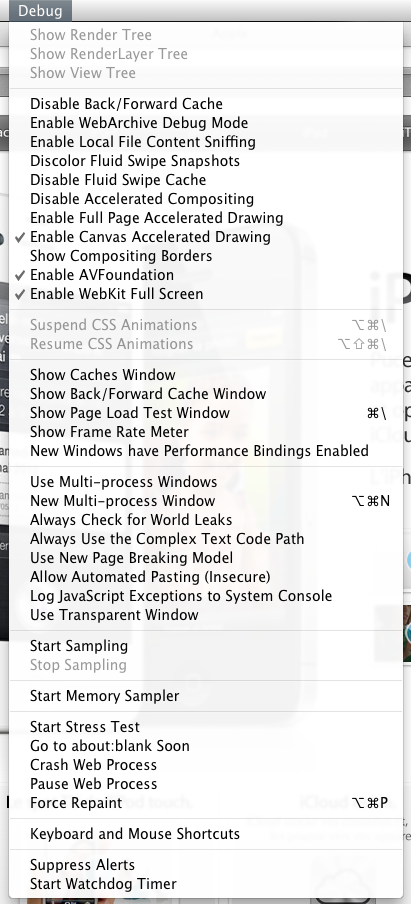Click Start Sampling menu entry
This screenshot has width=411, height=904.
pyautogui.click(x=206, y=646)
